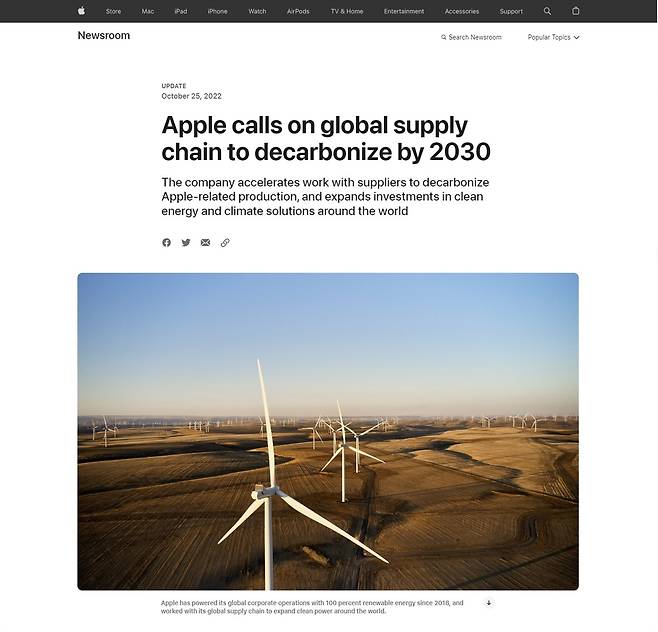
Task: Open TV & Home menu
Action: click(x=347, y=11)
